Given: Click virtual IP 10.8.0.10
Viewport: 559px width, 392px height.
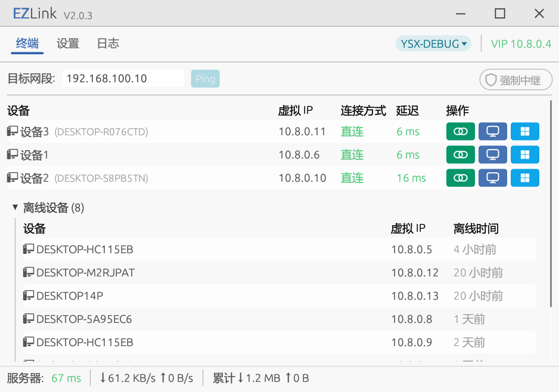Looking at the screenshot, I should pos(302,178).
